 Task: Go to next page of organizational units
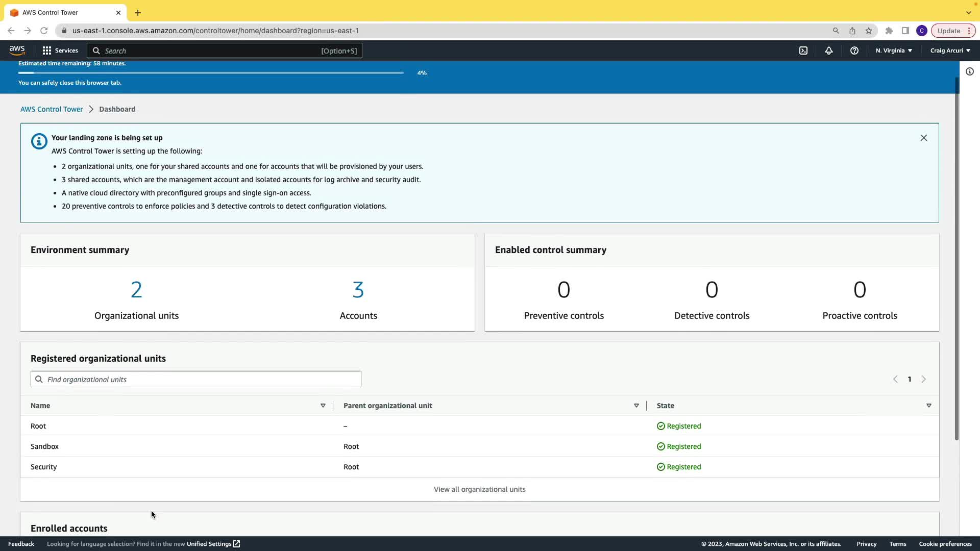pos(923,379)
